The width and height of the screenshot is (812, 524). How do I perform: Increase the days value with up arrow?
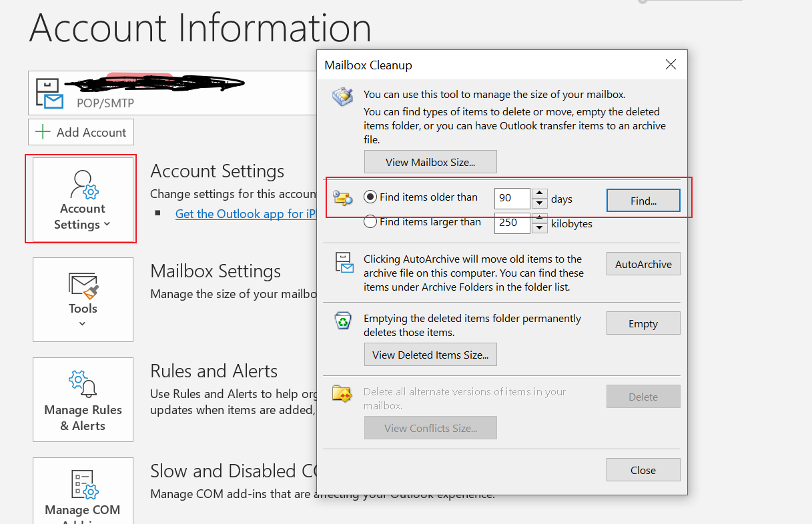[x=540, y=193]
